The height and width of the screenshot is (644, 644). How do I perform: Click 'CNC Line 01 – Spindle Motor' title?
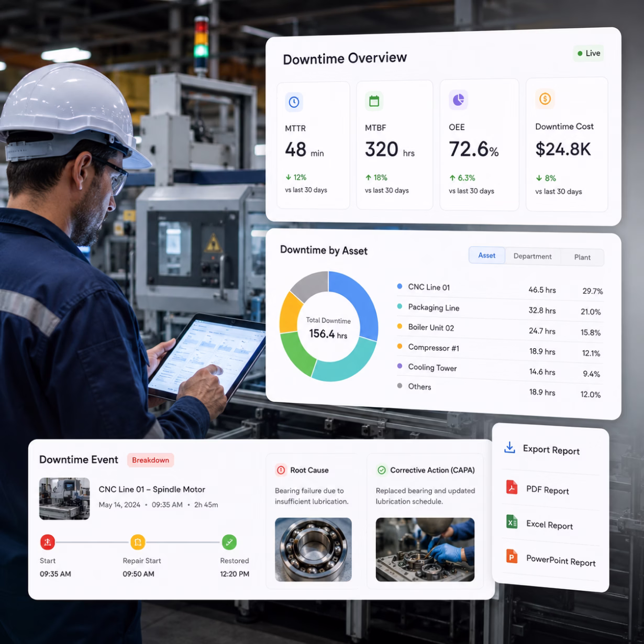pos(152,489)
